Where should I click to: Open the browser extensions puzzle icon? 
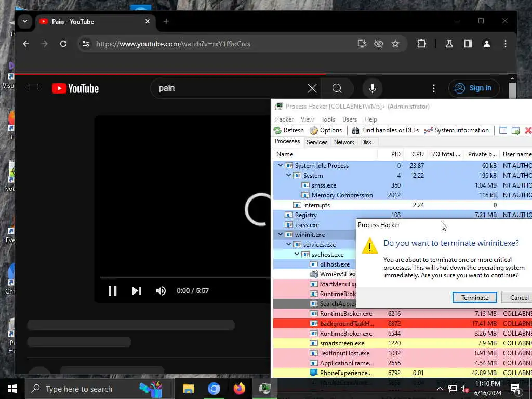pos(421,44)
